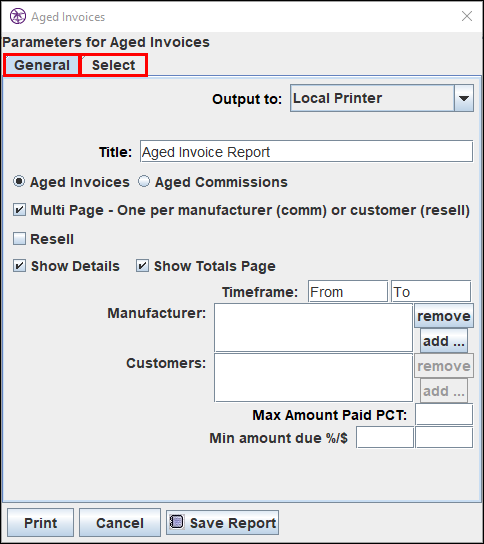The image size is (484, 544).
Task: Select the Aged Commissions radio button
Action: [144, 181]
